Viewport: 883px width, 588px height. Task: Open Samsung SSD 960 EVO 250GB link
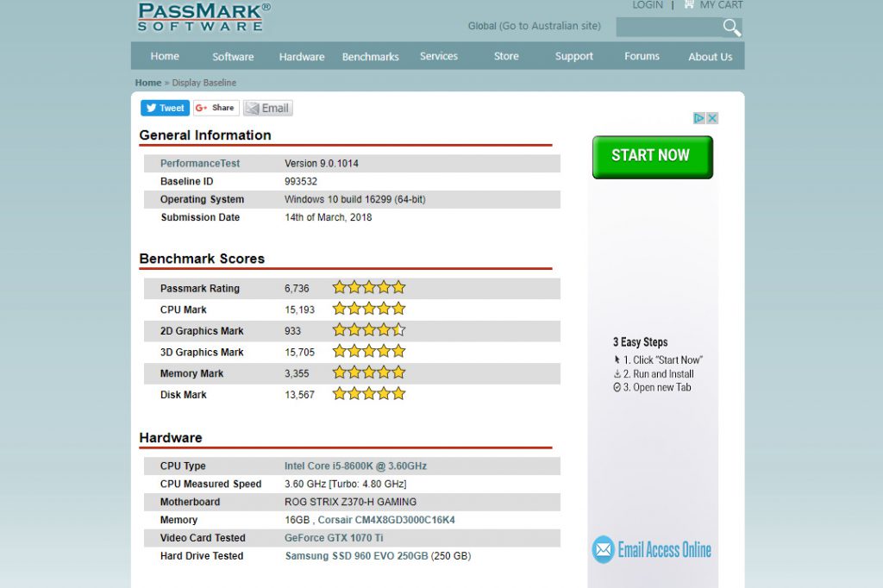coord(356,556)
